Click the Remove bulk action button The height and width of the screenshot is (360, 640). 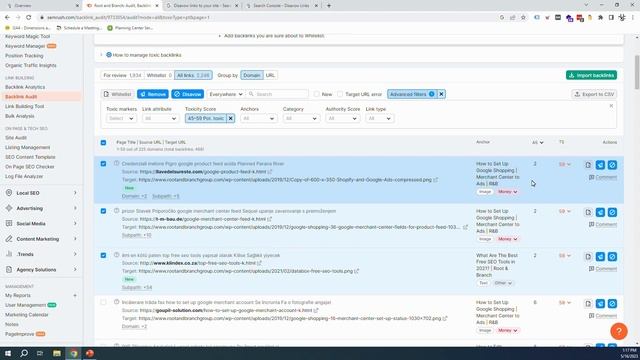pyautogui.click(x=153, y=94)
